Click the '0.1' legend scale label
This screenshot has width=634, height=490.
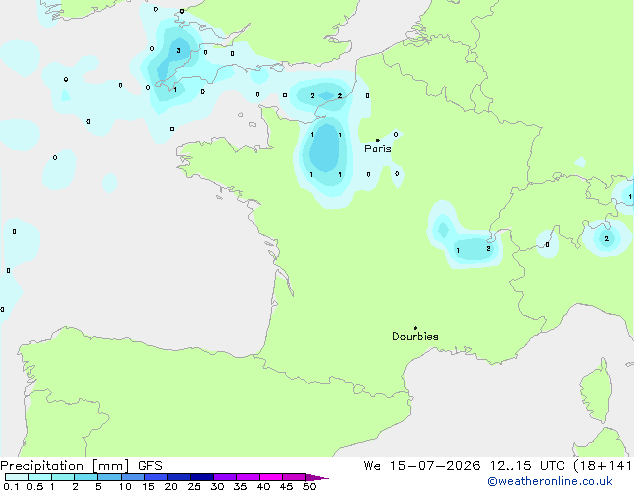[x=11, y=486]
